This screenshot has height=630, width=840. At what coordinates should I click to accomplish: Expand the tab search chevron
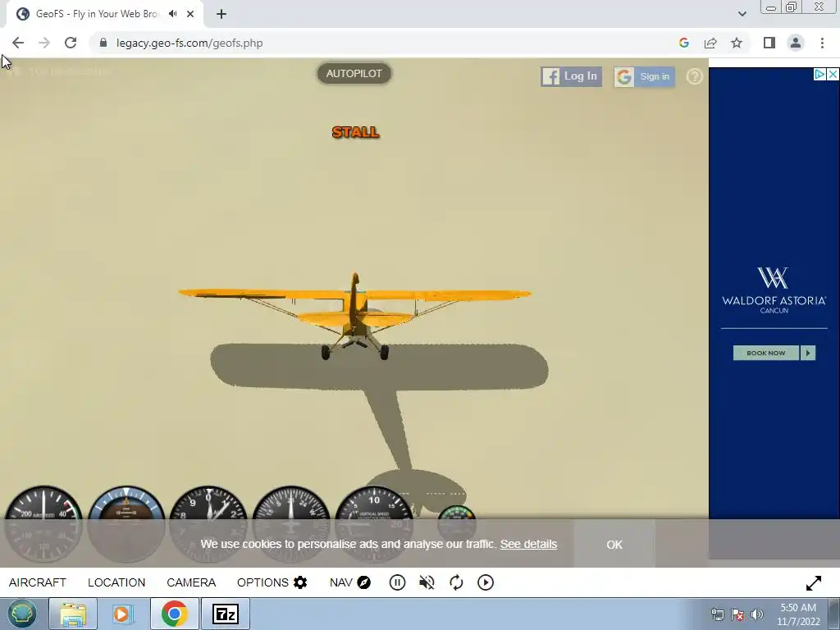coord(742,14)
